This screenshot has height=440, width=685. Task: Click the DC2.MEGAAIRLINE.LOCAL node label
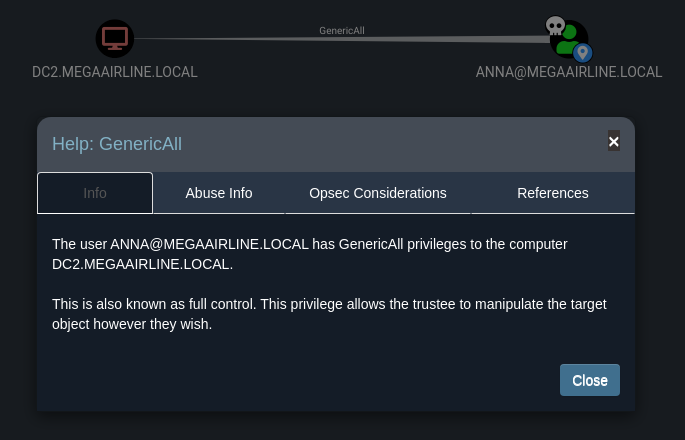click(x=115, y=72)
